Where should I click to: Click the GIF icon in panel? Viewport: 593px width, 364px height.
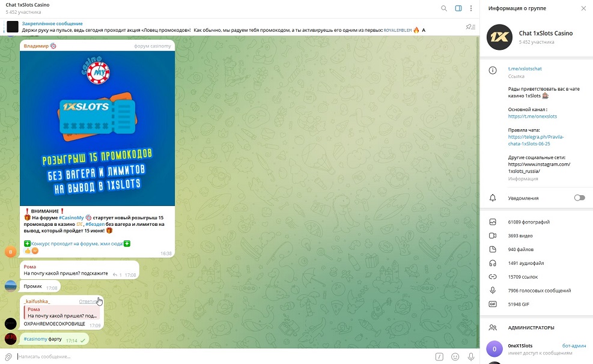click(x=493, y=304)
